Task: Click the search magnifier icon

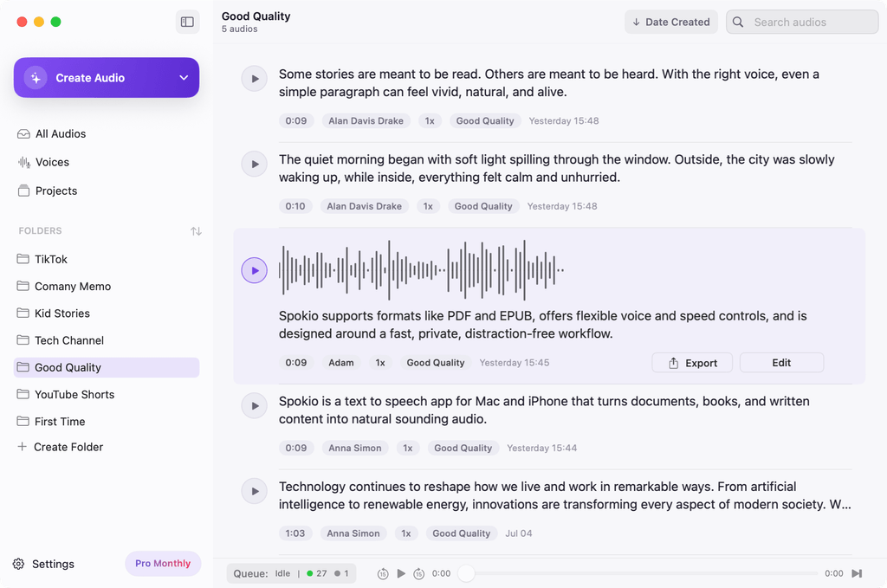Action: tap(738, 22)
